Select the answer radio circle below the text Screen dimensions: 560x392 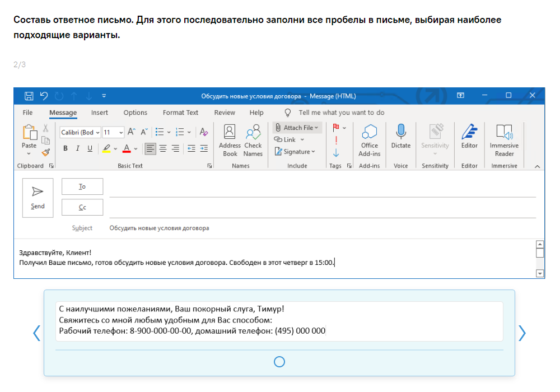(x=279, y=362)
